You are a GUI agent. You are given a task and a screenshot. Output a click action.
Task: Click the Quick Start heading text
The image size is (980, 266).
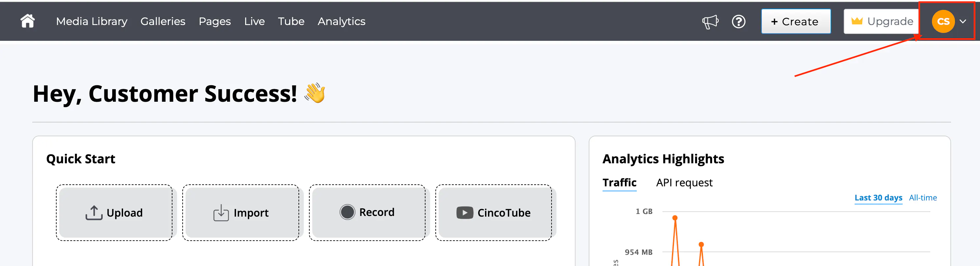coord(81,159)
